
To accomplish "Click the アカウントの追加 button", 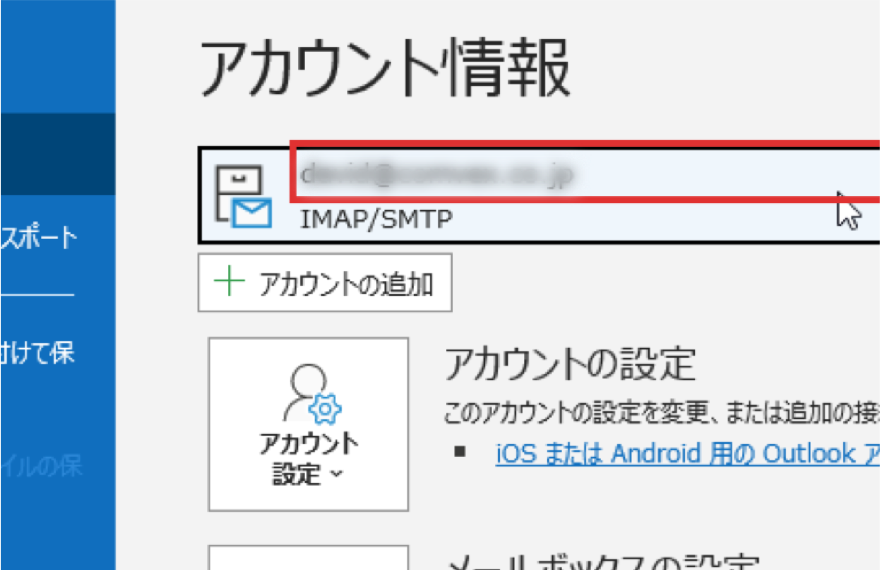I will pyautogui.click(x=325, y=283).
